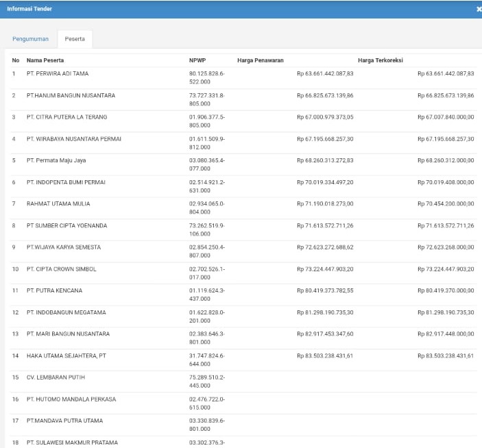Click the NPWP column header
482x448 pixels.
click(197, 60)
